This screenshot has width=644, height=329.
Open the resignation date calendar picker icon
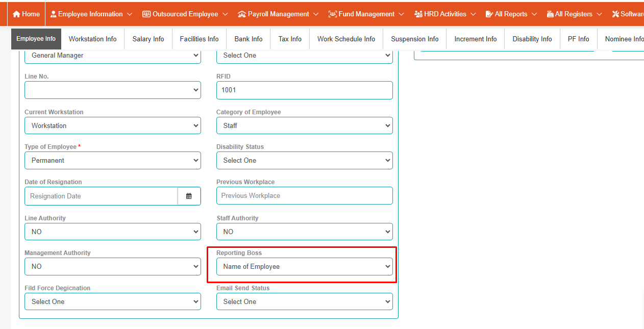(189, 196)
